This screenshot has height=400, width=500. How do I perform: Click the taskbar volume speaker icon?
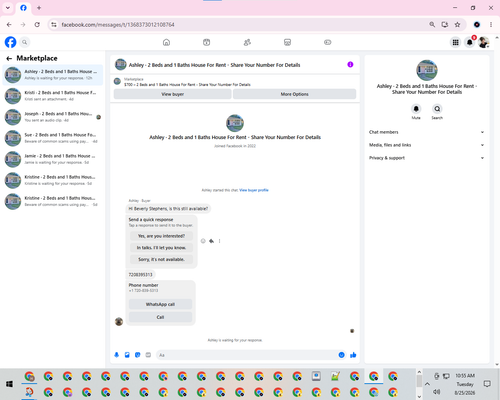point(437,392)
